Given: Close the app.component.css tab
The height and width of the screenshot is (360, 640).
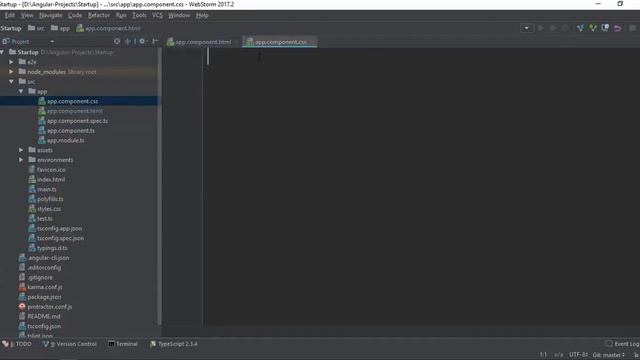Looking at the screenshot, I should click(x=312, y=42).
